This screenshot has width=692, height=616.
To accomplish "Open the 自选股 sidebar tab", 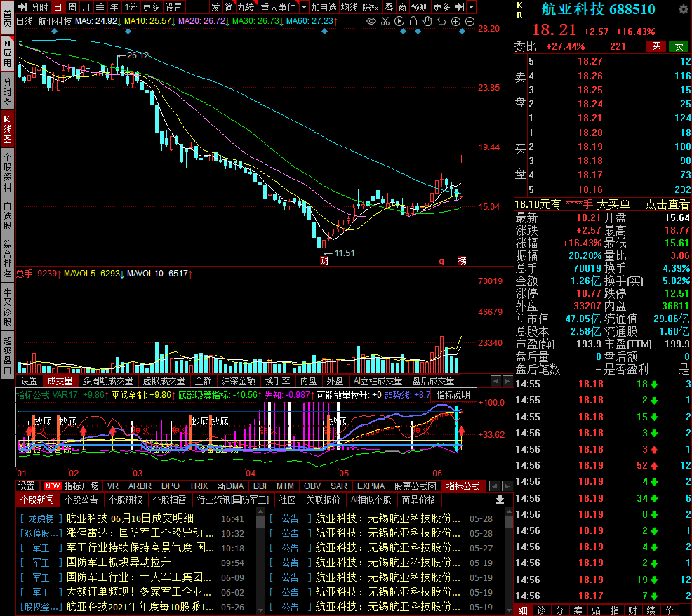I will (7, 216).
